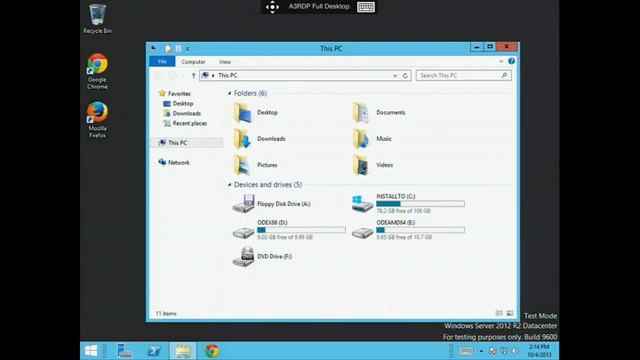This screenshot has width=640, height=360.
Task: Open the Pictures folder icon
Action: tap(243, 165)
